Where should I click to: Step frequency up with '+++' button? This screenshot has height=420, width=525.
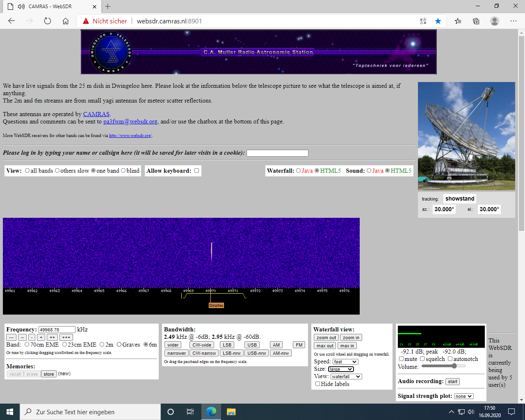coord(66,337)
